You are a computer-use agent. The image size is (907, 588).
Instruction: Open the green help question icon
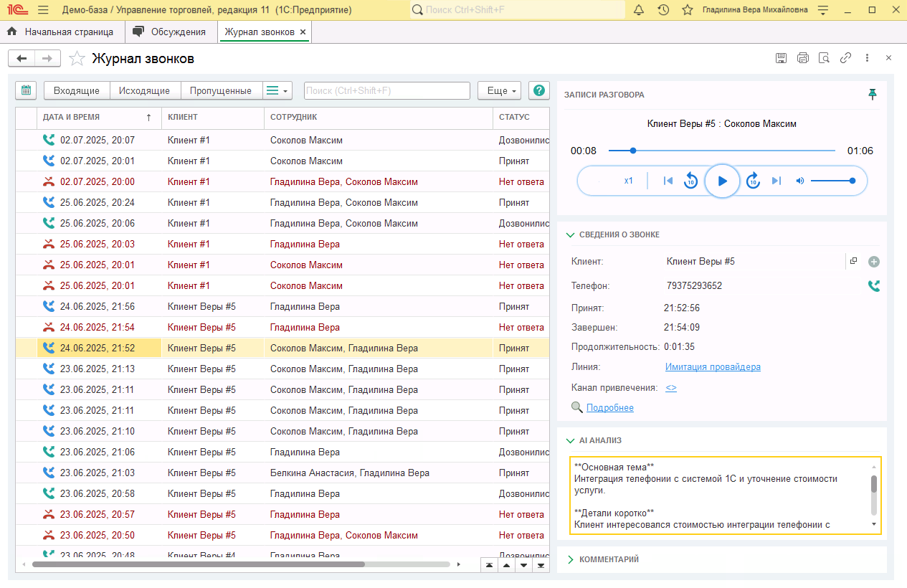(538, 90)
